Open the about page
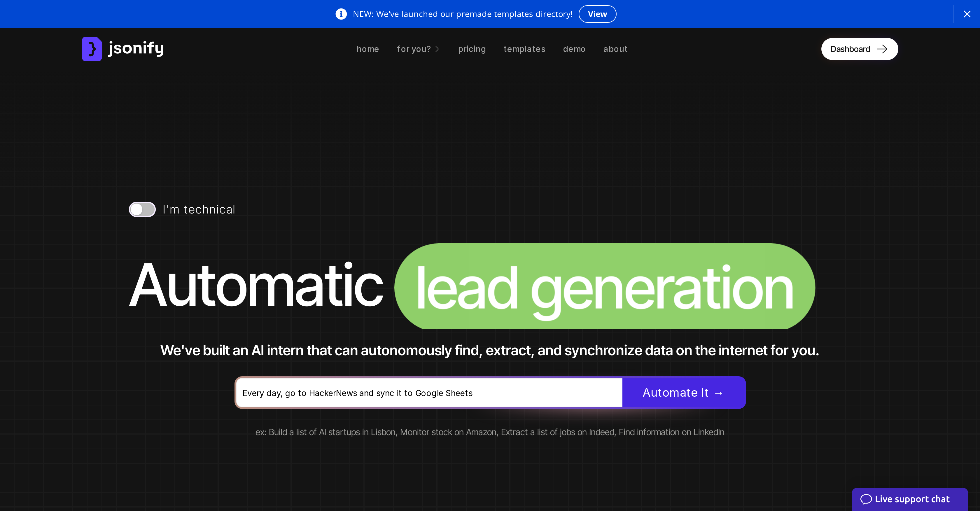 615,49
